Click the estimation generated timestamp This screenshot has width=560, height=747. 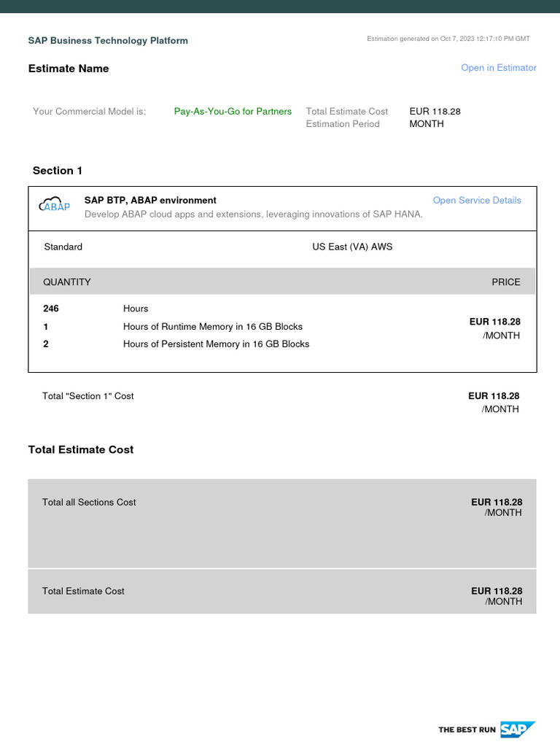click(448, 39)
